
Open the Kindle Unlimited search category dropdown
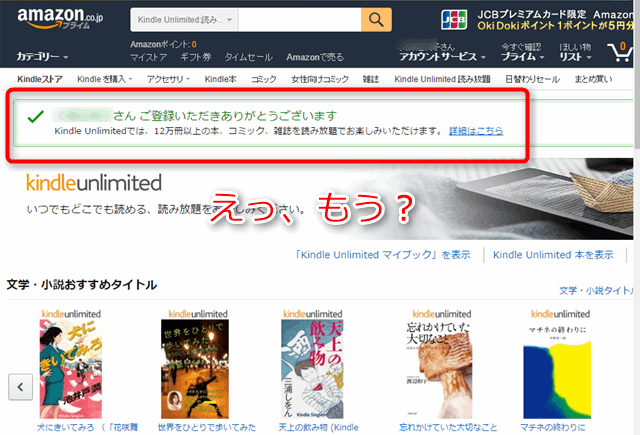pyautogui.click(x=184, y=20)
